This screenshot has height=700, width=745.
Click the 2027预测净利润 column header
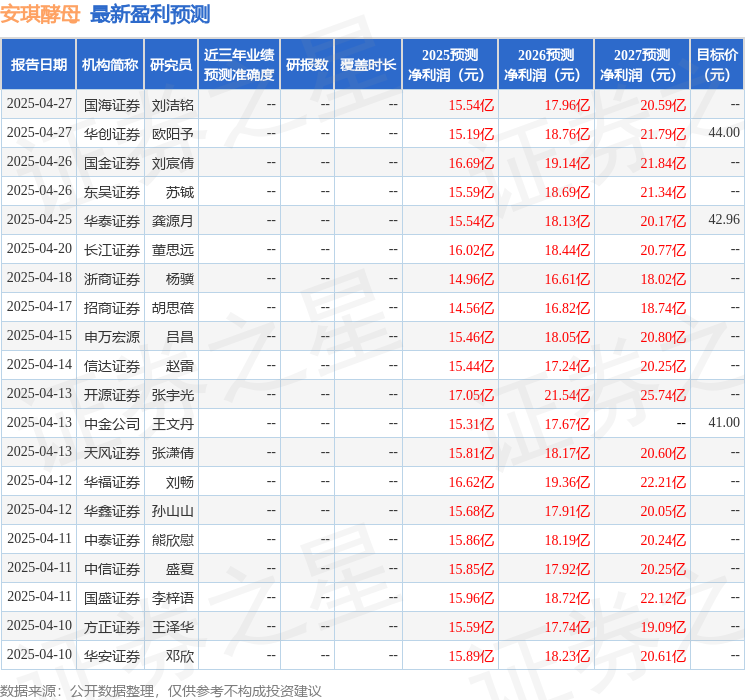click(642, 64)
